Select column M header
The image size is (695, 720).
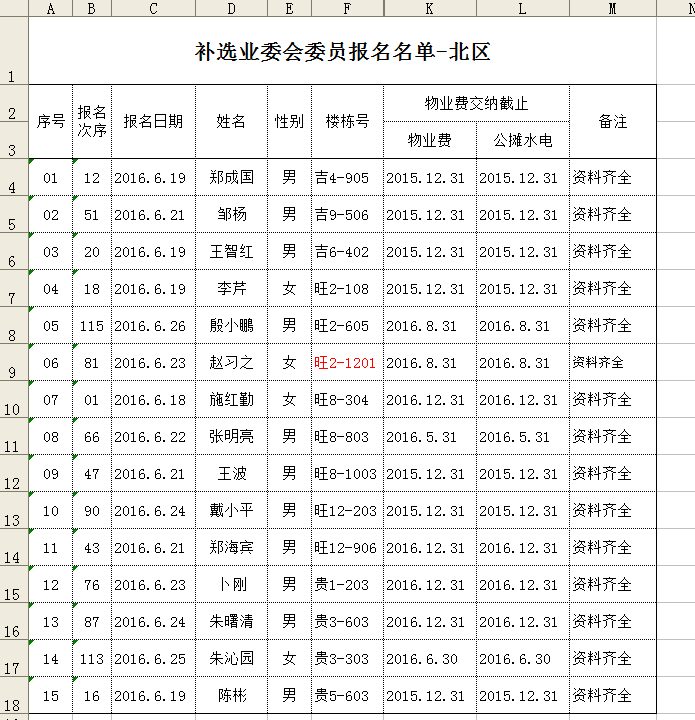pos(612,8)
